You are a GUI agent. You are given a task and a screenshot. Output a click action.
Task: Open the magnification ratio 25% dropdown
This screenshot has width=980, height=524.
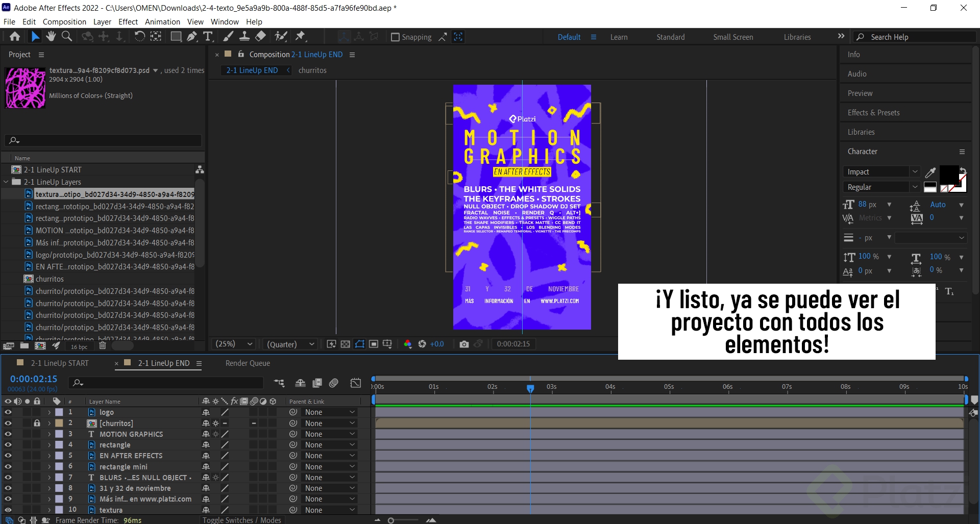pos(233,344)
